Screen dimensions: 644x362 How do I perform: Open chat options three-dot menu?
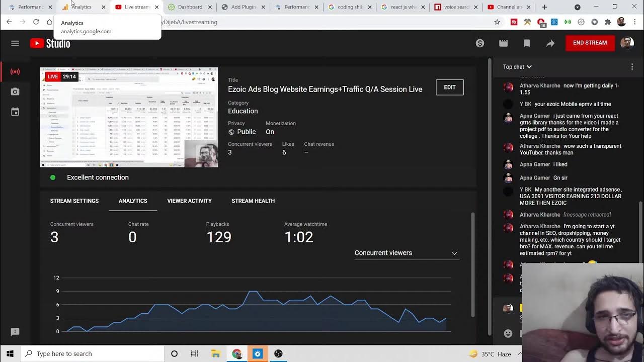[x=632, y=67]
